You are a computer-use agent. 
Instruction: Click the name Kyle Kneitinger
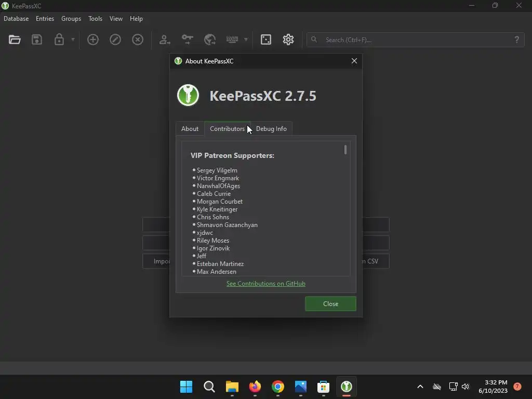pyautogui.click(x=217, y=209)
